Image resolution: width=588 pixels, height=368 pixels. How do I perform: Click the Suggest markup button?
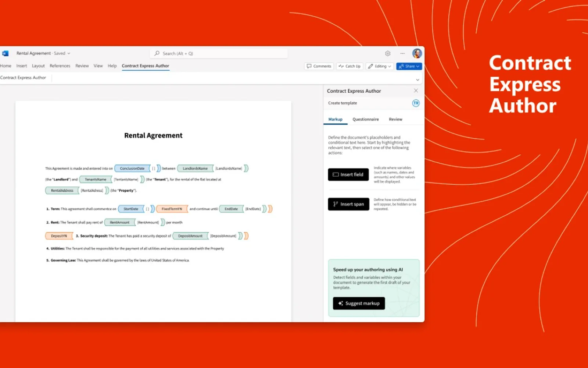click(359, 303)
